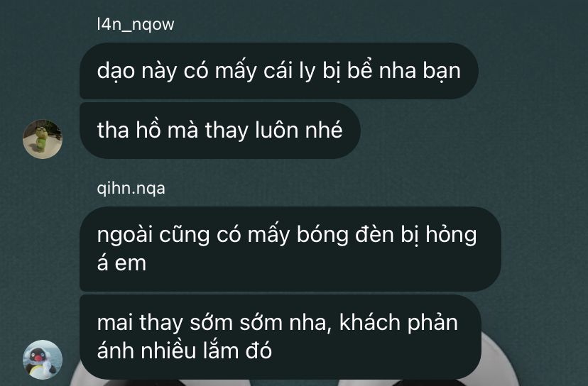Open qihn.nqa's penguin profile avatar
The height and width of the screenshot is (386, 588).
point(43,360)
